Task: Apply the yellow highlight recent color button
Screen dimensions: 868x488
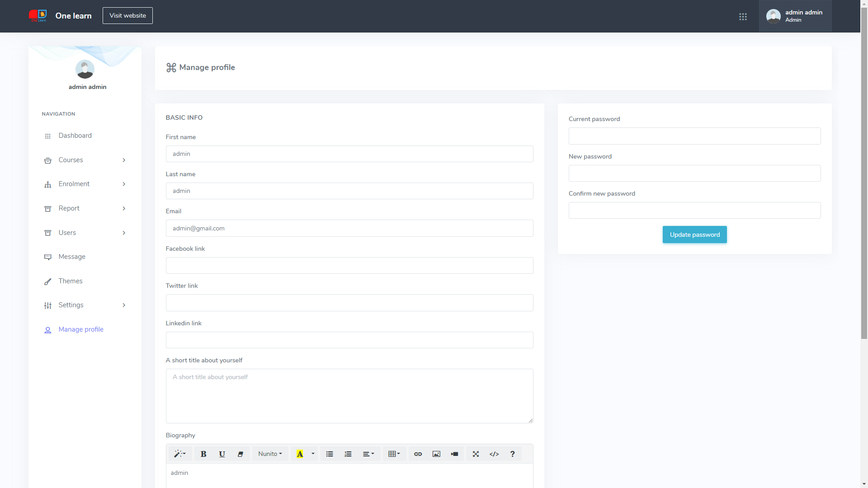Action: (x=300, y=454)
